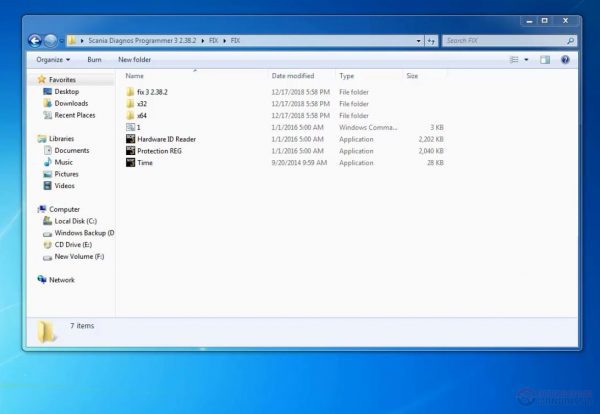
Task: Open Local Disk (C:)
Action: click(75, 221)
